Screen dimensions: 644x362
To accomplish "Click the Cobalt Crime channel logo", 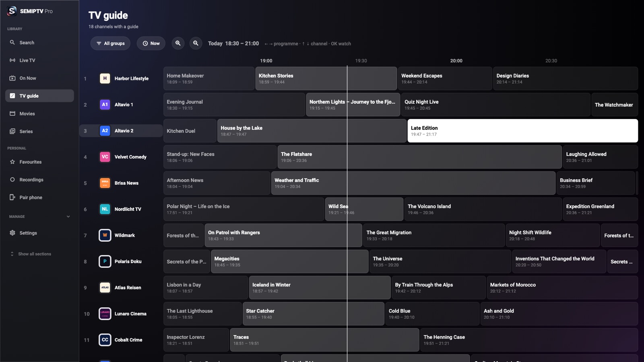I will pyautogui.click(x=105, y=340).
